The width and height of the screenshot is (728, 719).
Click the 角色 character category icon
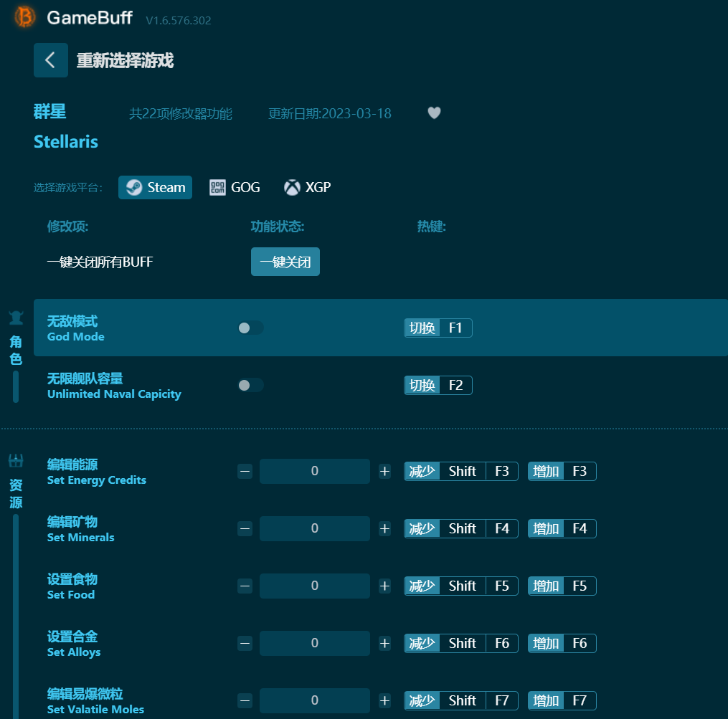coord(16,318)
